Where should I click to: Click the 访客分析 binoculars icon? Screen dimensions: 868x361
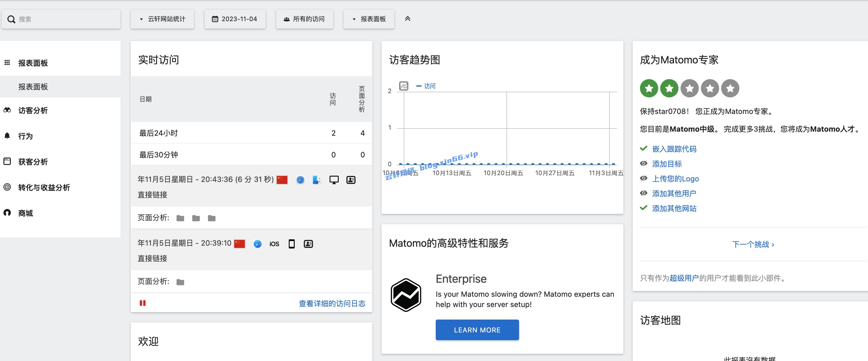[x=7, y=110]
